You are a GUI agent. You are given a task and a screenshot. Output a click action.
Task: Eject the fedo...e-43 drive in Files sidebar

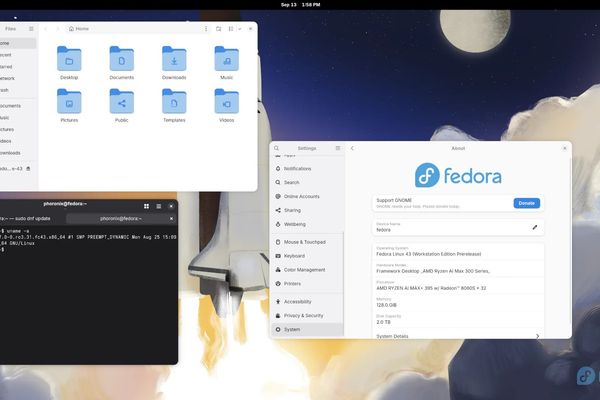pos(28,168)
